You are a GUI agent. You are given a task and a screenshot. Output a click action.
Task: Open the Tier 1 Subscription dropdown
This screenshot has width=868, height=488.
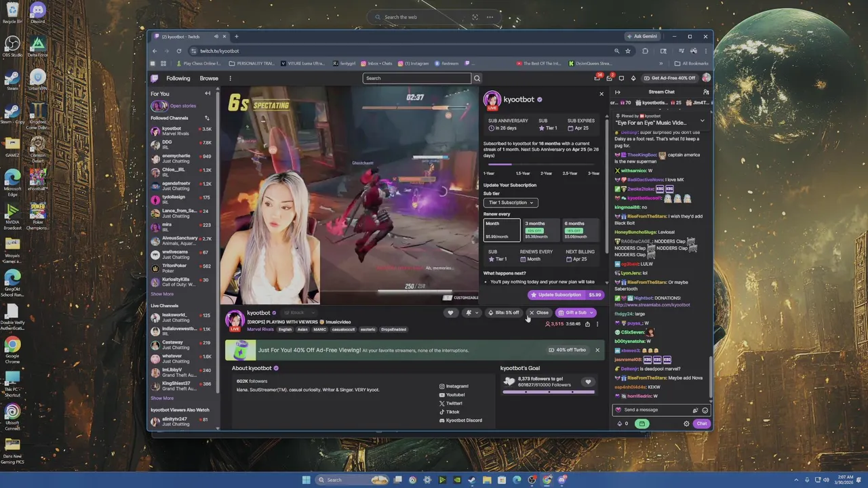[510, 203]
